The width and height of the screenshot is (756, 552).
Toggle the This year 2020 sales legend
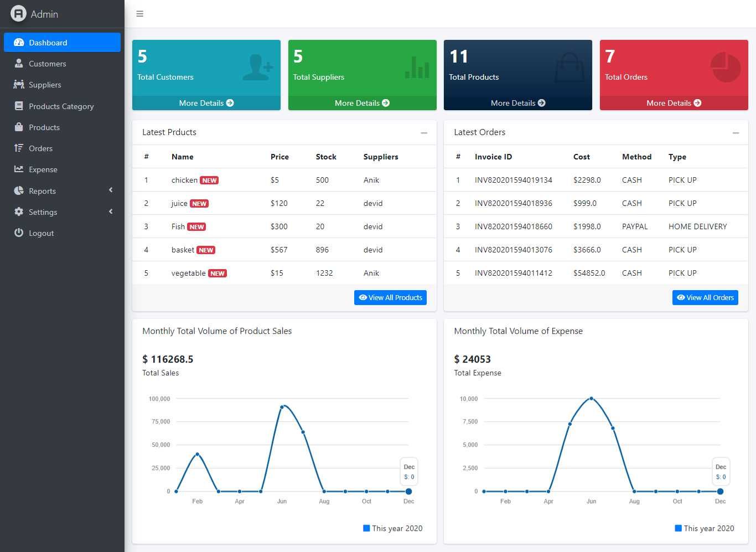point(392,528)
